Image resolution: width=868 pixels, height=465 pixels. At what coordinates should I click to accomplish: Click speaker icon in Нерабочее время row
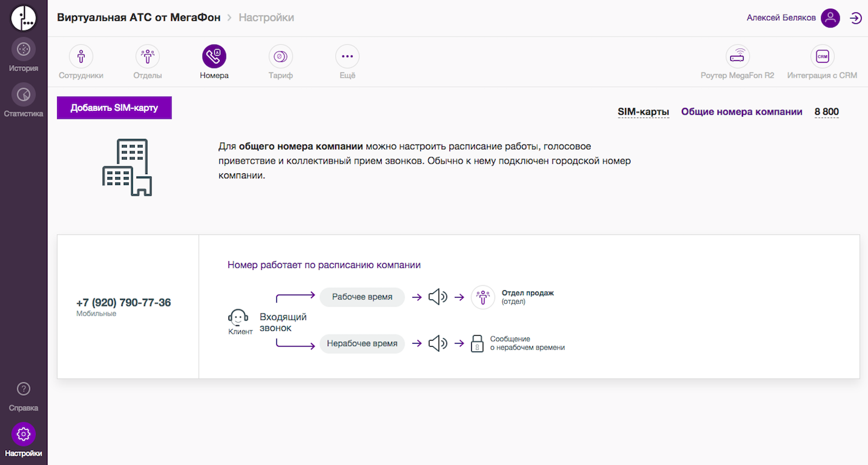pos(437,344)
